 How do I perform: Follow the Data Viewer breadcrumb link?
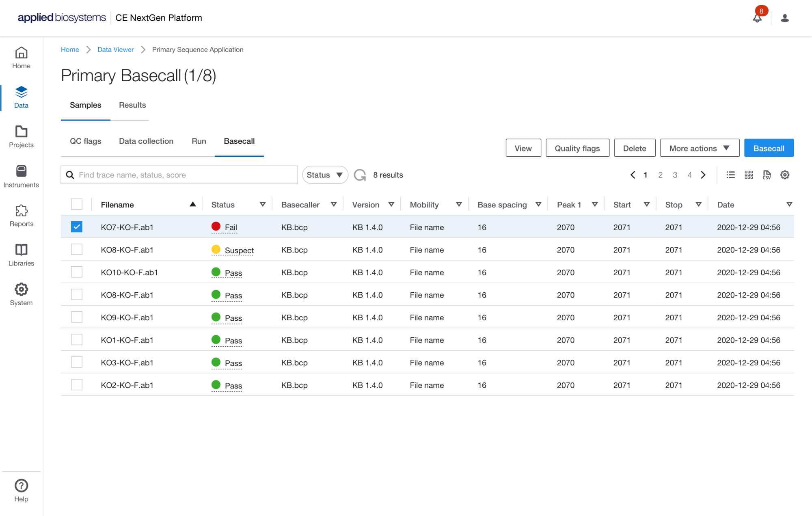[x=115, y=50]
